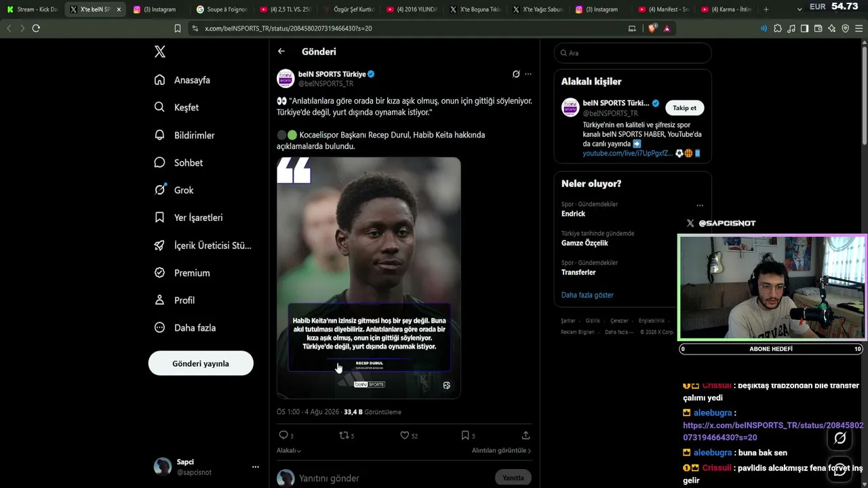Screen dimensions: 868x488
Task: Click Sapci profile avatar at bottom left
Action: coord(163,467)
